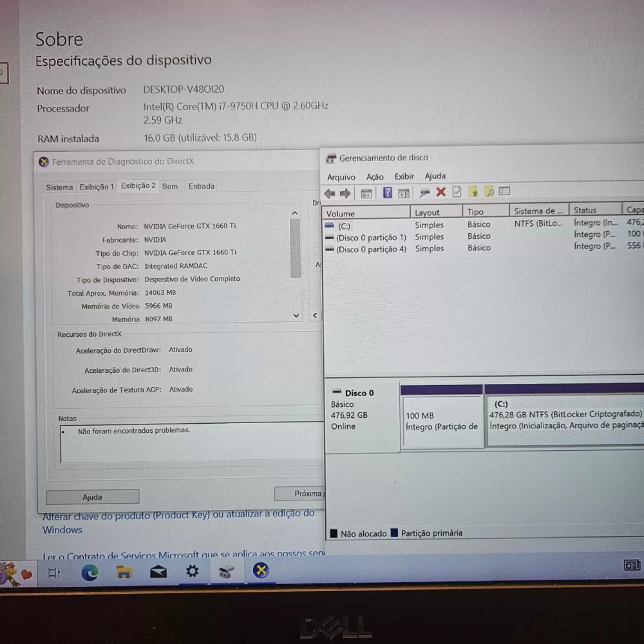Click the NTFS (BitLo... cell of C:
Viewport: 644px width, 644px height.
click(538, 223)
